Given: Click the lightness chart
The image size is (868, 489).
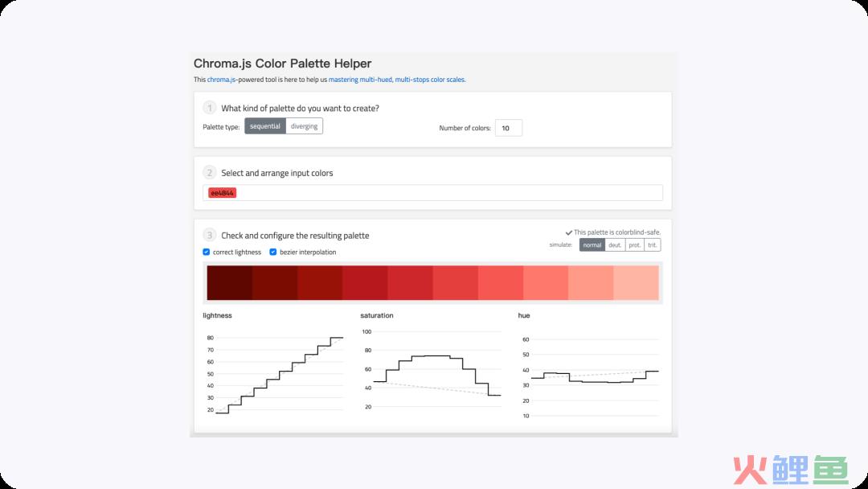Looking at the screenshot, I should (275, 374).
